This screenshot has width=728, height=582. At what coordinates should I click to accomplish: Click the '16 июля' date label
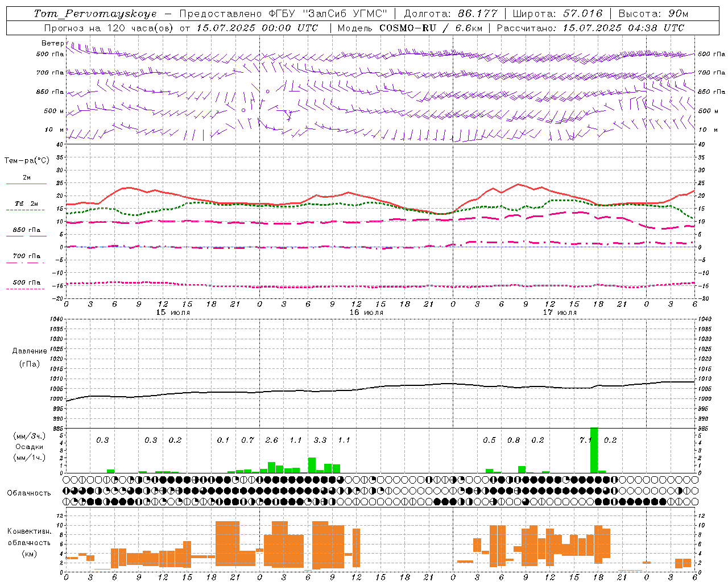366,313
